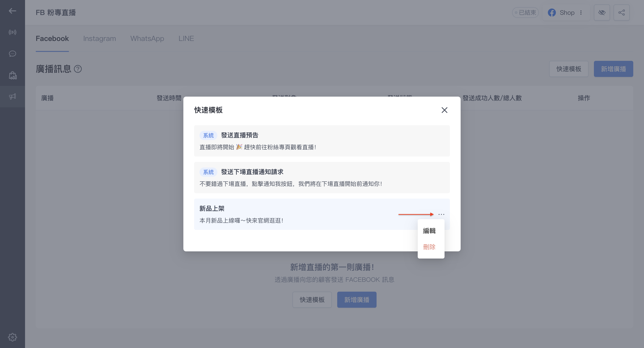Click help icon beside 廣播訊息
Screen dimensions: 644x348
(78, 69)
